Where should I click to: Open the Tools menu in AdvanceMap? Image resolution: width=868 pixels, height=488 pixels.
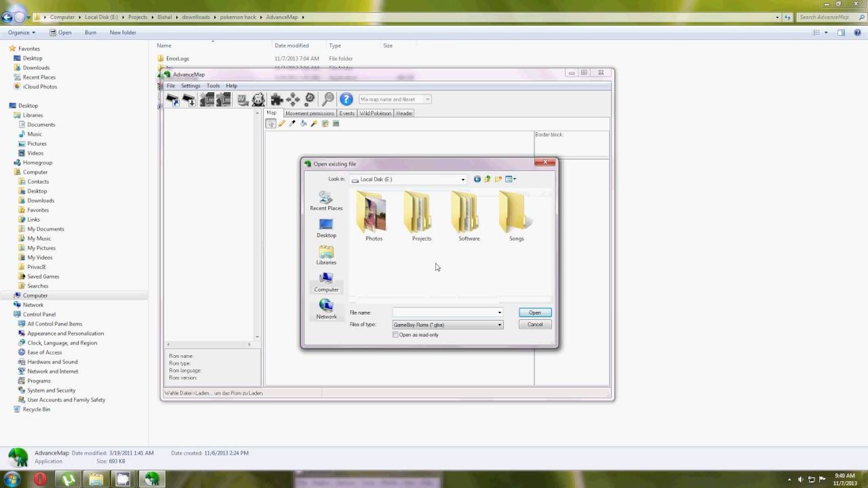pyautogui.click(x=213, y=86)
